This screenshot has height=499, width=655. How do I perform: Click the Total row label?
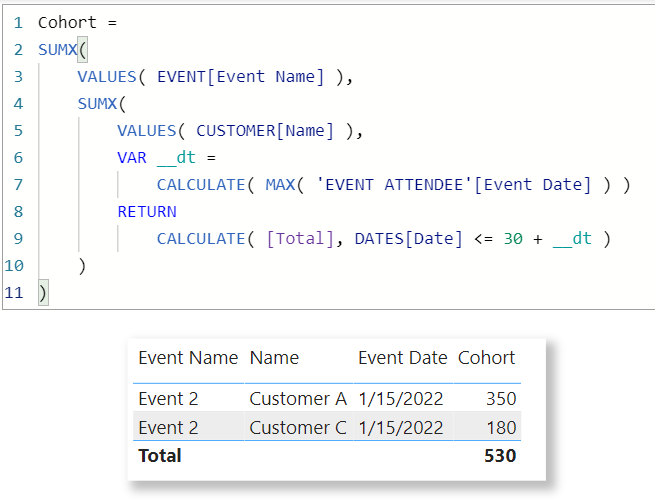tap(160, 456)
